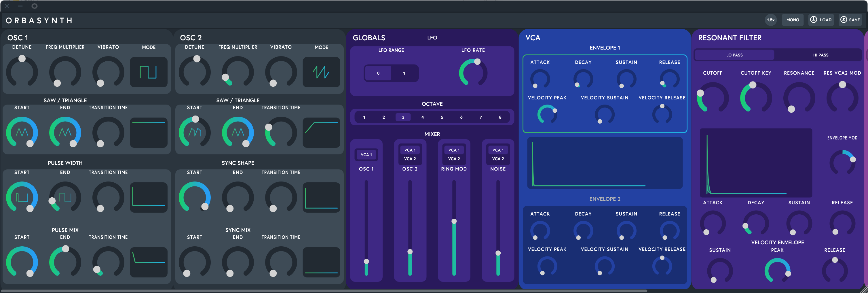Click the Ring Mod mixer level slider
This screenshot has height=293, width=868.
pos(454,228)
